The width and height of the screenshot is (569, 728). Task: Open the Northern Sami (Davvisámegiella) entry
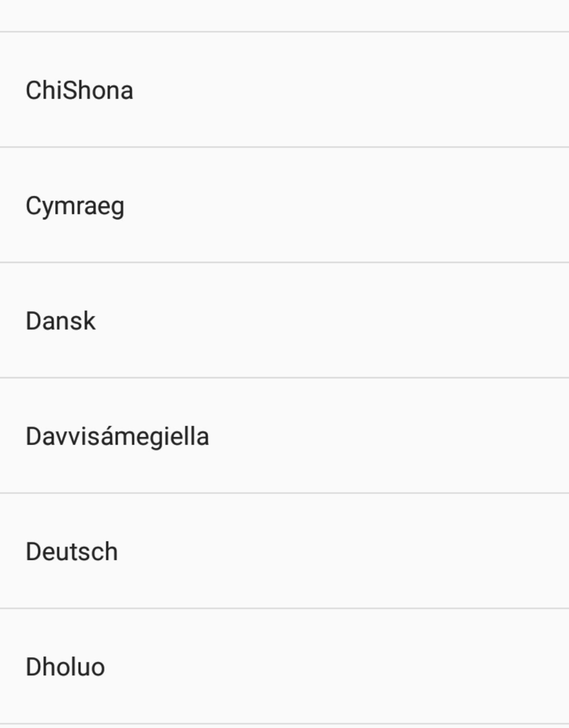pyautogui.click(x=284, y=436)
